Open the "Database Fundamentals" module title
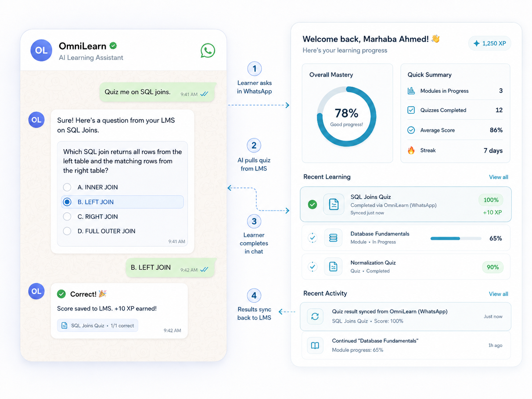The height and width of the screenshot is (399, 532). click(x=380, y=234)
